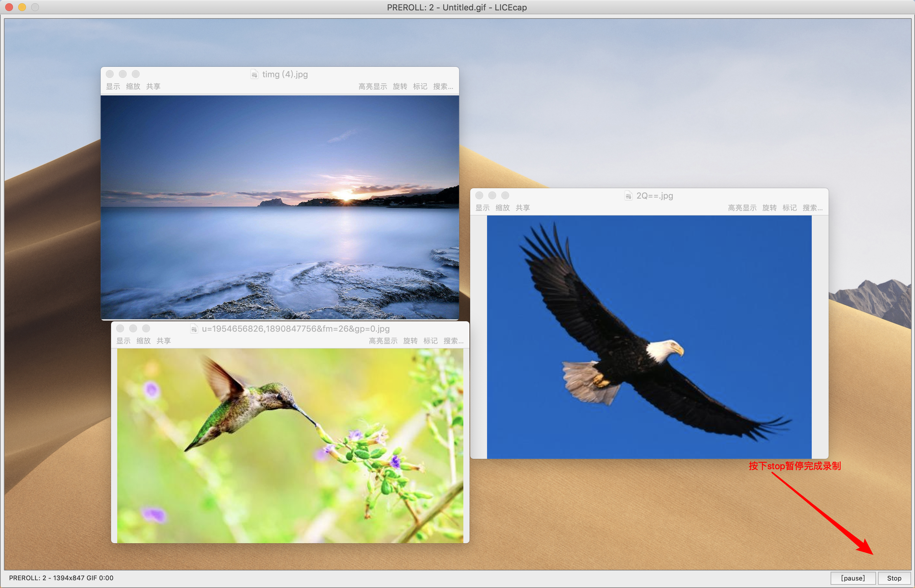Image resolution: width=915 pixels, height=588 pixels.
Task: Open 显示 in the 2Q==.jpg window
Action: [483, 208]
